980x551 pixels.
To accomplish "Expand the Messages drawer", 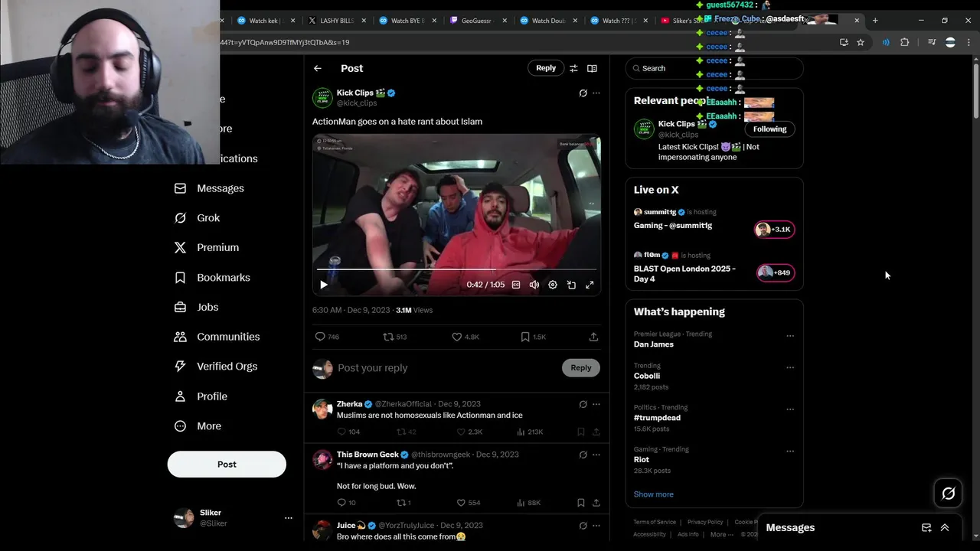I will 945,528.
